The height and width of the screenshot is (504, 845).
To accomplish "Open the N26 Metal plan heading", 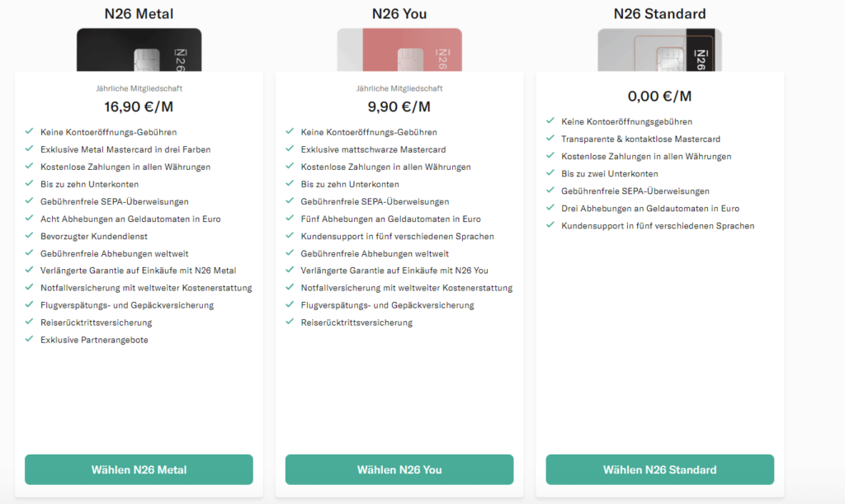I will point(139,13).
